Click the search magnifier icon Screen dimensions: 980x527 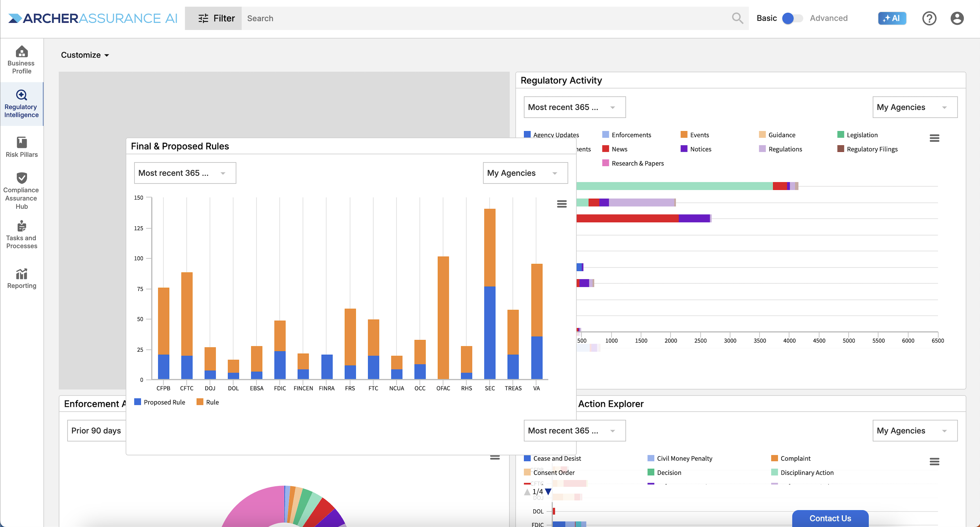point(737,18)
